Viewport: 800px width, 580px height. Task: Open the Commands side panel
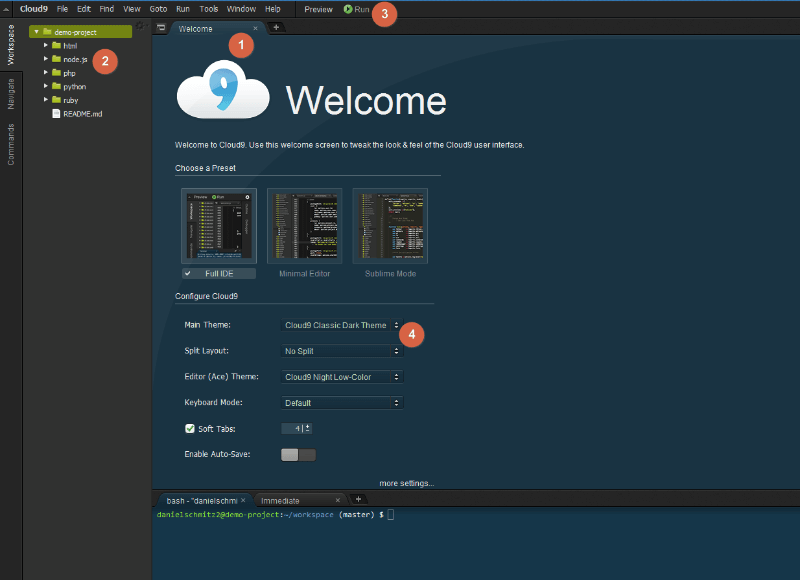(11, 144)
